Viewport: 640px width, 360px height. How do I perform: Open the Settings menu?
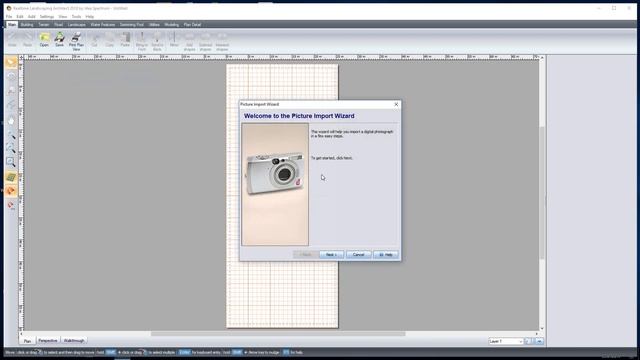[47, 17]
